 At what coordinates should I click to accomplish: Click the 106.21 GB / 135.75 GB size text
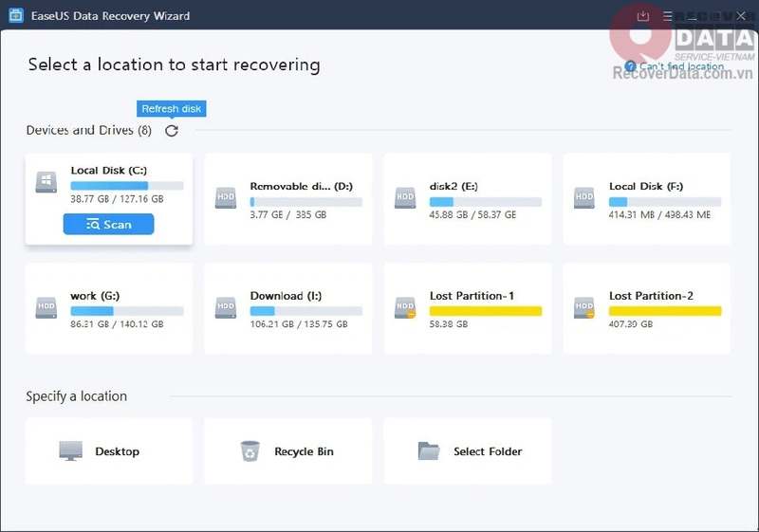tap(299, 324)
